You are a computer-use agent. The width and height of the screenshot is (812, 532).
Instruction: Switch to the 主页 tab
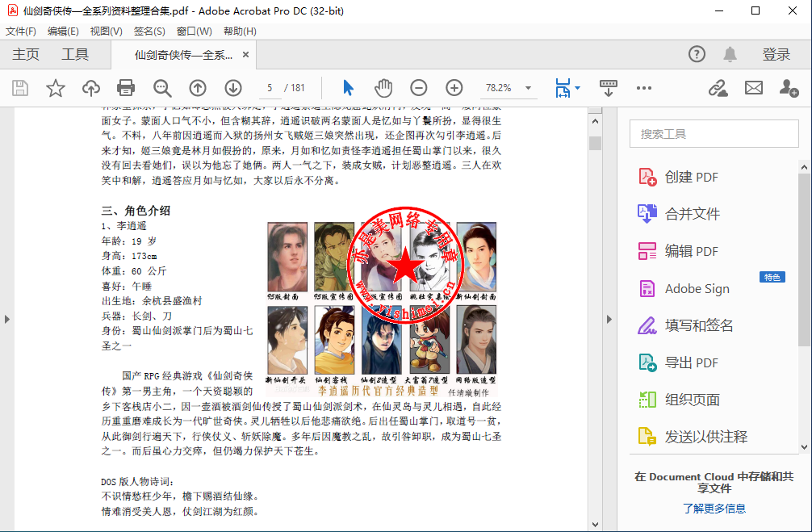(x=25, y=54)
